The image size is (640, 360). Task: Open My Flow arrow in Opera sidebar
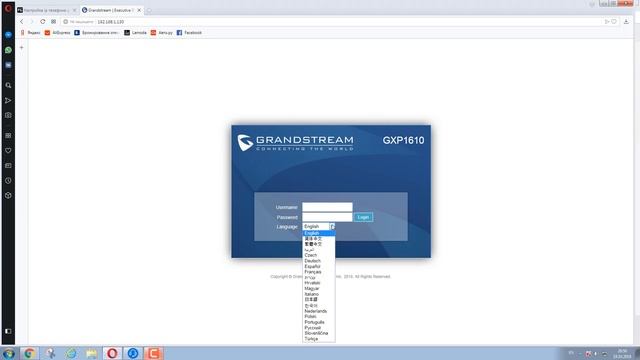pyautogui.click(x=8, y=100)
